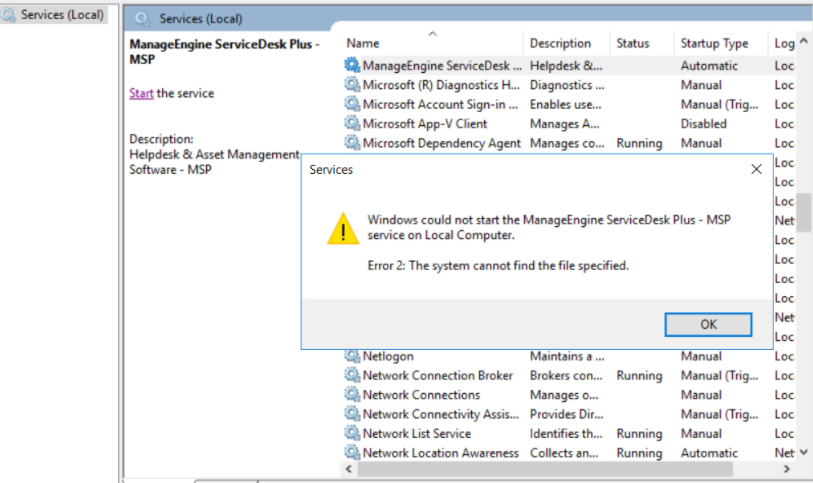Select the Microsoft Account Sign-in service
The width and height of the screenshot is (813, 483).
pos(569,104)
